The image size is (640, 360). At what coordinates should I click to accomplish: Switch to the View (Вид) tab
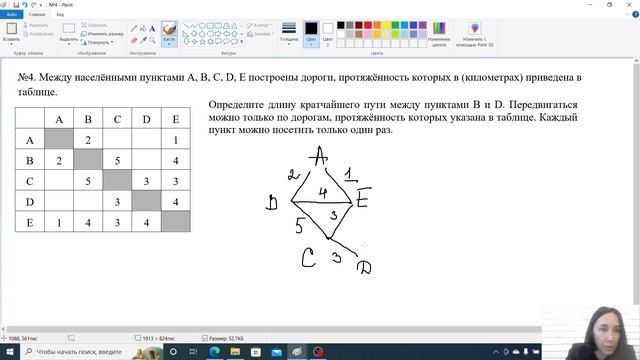click(x=60, y=14)
